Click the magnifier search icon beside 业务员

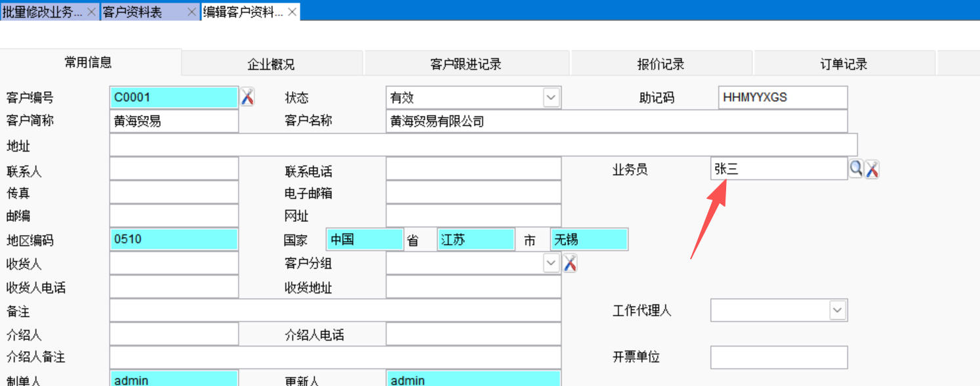pyautogui.click(x=856, y=169)
